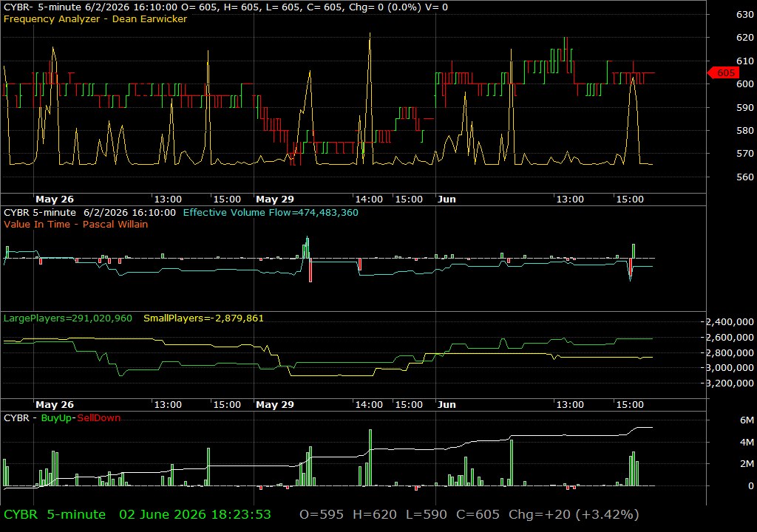The image size is (757, 532).
Task: Click the 'Jun' date on upper time axis
Action: [447, 199]
